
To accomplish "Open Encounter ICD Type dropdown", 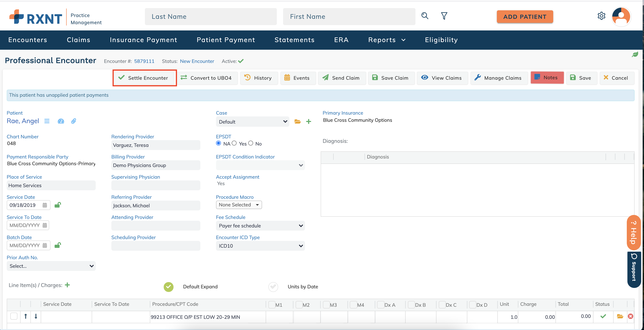I will [x=260, y=246].
